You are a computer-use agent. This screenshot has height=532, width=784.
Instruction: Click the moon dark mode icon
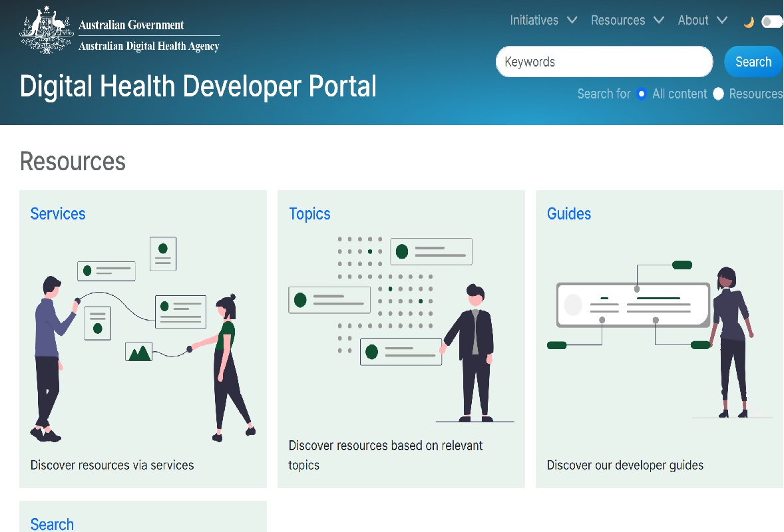749,22
